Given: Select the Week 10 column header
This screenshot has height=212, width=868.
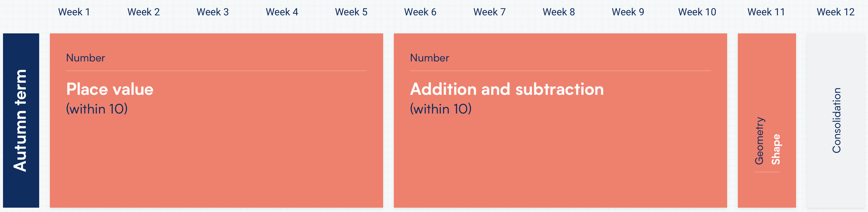Looking at the screenshot, I should tap(697, 12).
